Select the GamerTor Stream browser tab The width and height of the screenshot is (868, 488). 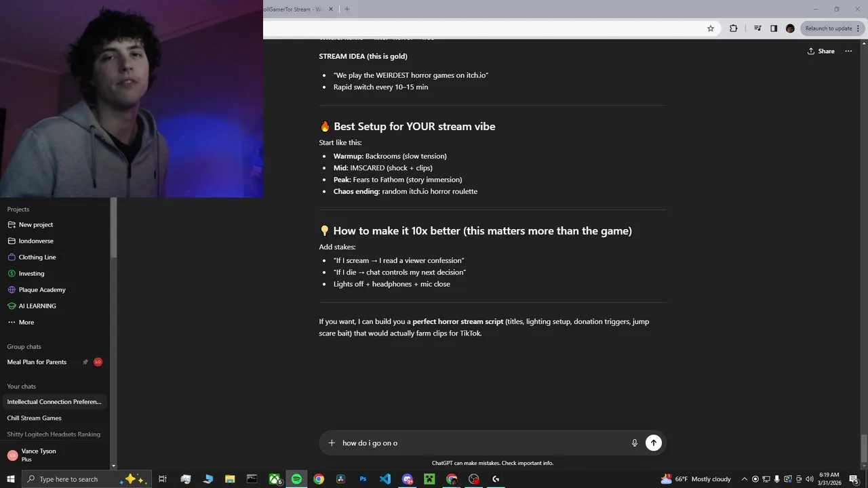tap(294, 9)
